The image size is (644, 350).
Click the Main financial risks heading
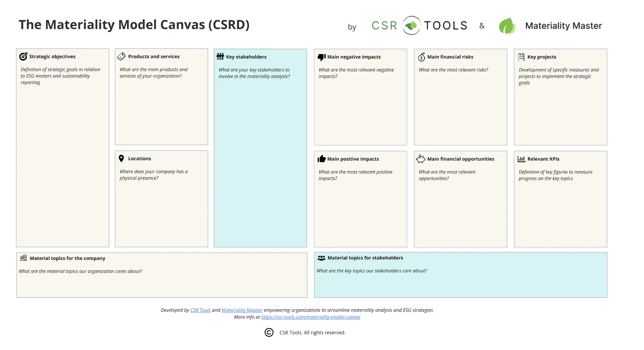click(450, 57)
